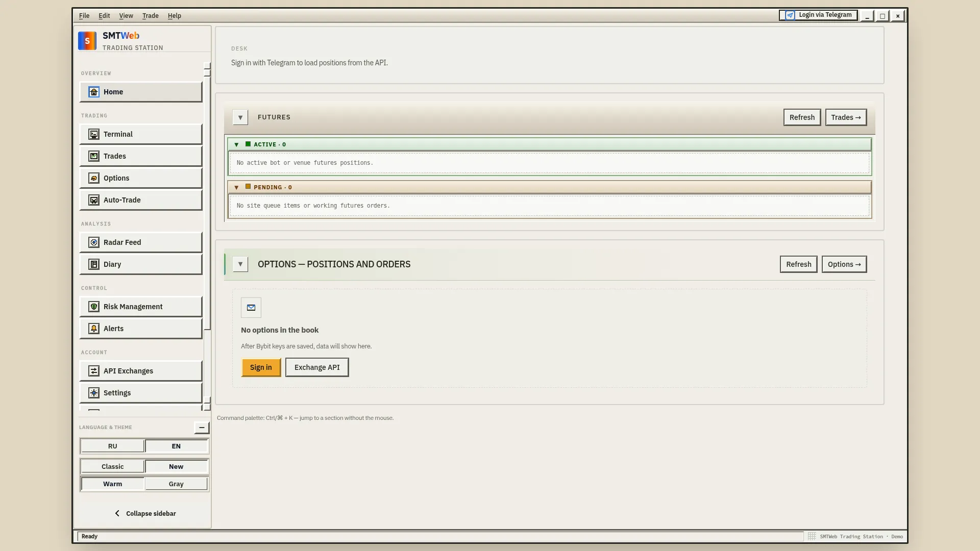
Task: Select the New layout option
Action: (176, 466)
